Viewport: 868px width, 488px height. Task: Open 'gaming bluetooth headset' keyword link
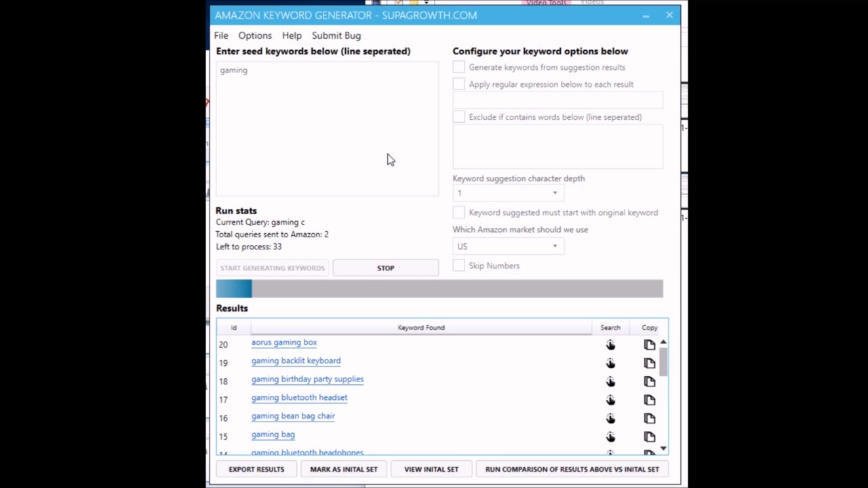(299, 398)
